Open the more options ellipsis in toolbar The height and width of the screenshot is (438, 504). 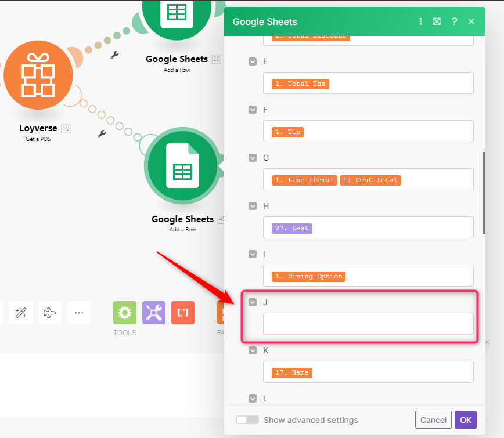[x=79, y=313]
